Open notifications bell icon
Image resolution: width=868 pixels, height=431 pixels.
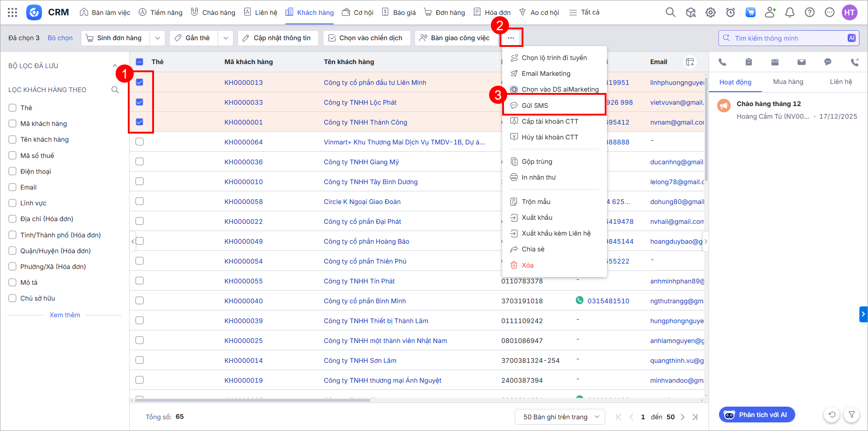790,13
